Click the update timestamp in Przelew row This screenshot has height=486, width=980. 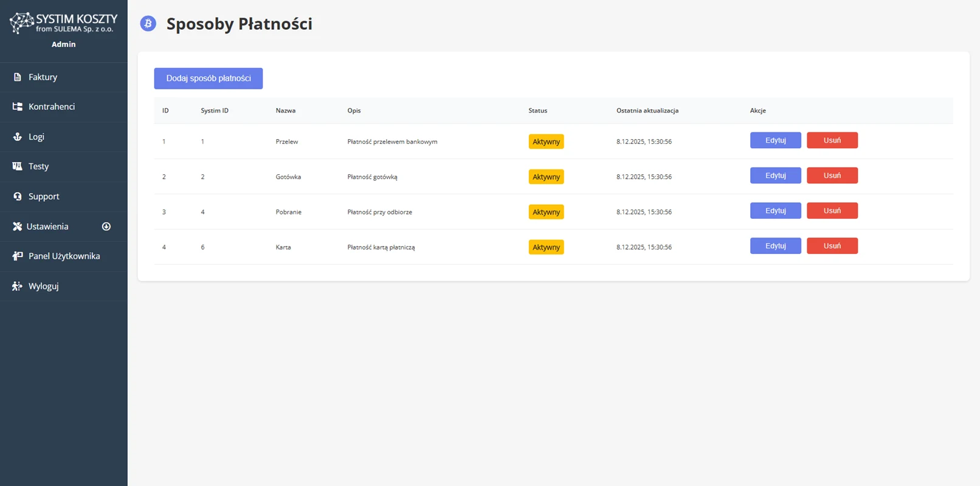pyautogui.click(x=644, y=142)
